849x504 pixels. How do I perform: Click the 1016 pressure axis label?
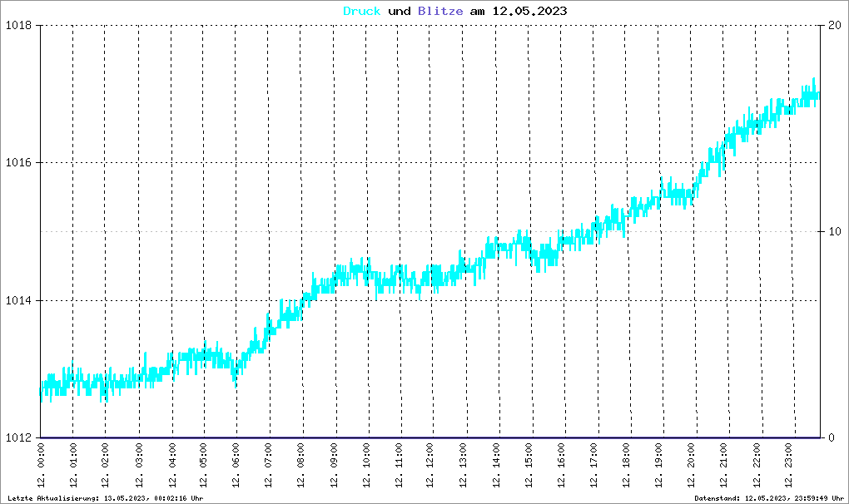pyautogui.click(x=17, y=163)
